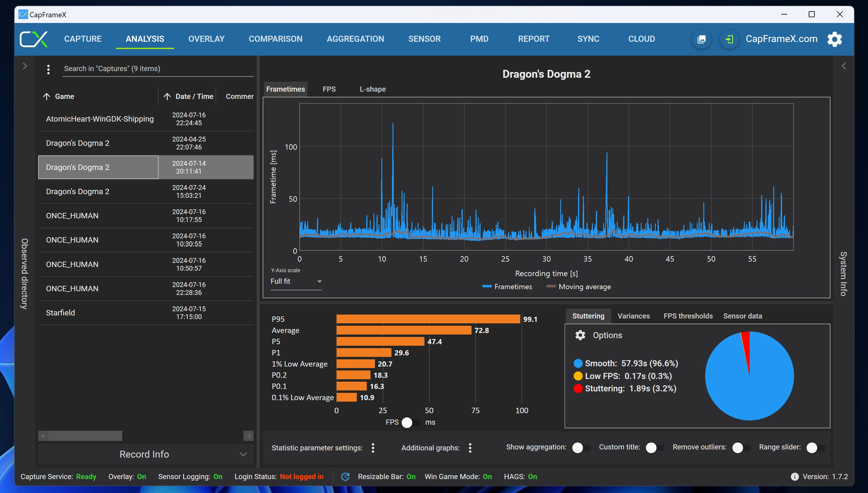Viewport: 868px width, 493px height.
Task: Click the stuttering pie chart
Action: (749, 376)
